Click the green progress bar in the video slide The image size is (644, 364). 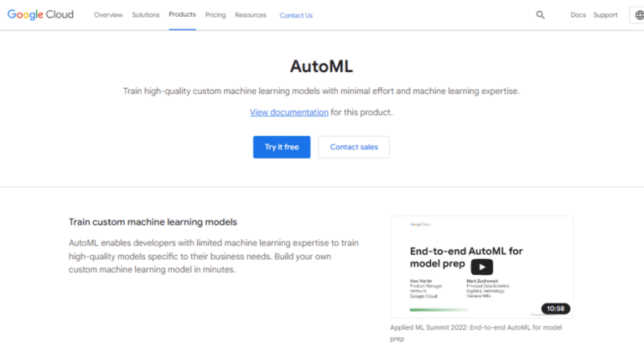439,309
